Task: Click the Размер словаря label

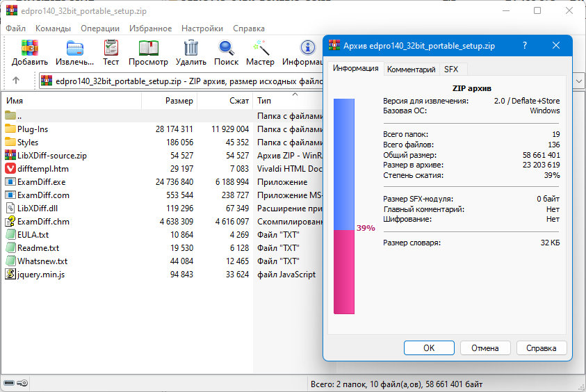Action: point(412,243)
